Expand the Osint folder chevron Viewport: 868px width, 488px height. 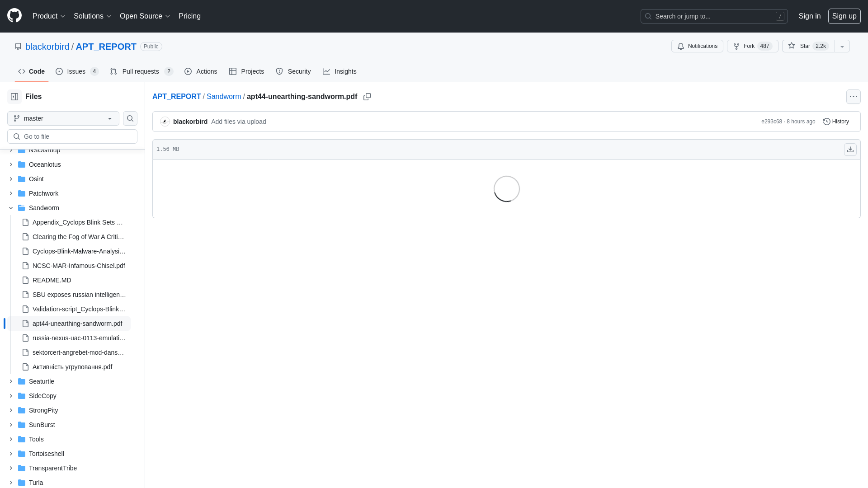[x=11, y=179]
